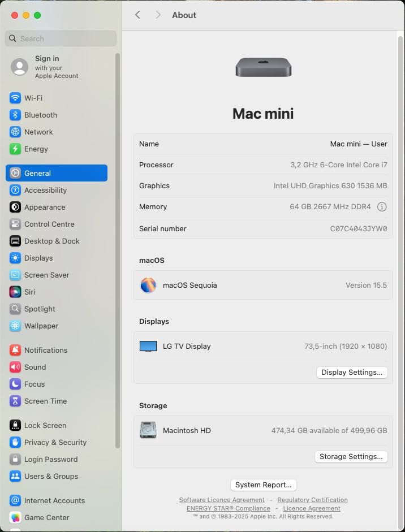This screenshot has height=532, width=405.
Task: Open the Network globe icon
Action: pos(15,132)
